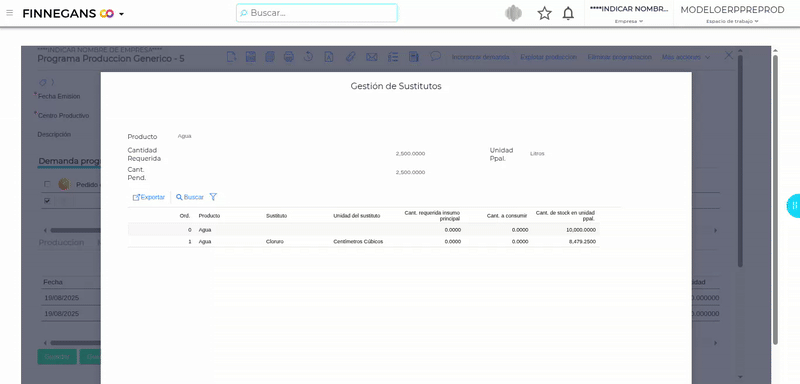Click Incorporar demanda action
This screenshot has width=800, height=384.
pyautogui.click(x=480, y=57)
